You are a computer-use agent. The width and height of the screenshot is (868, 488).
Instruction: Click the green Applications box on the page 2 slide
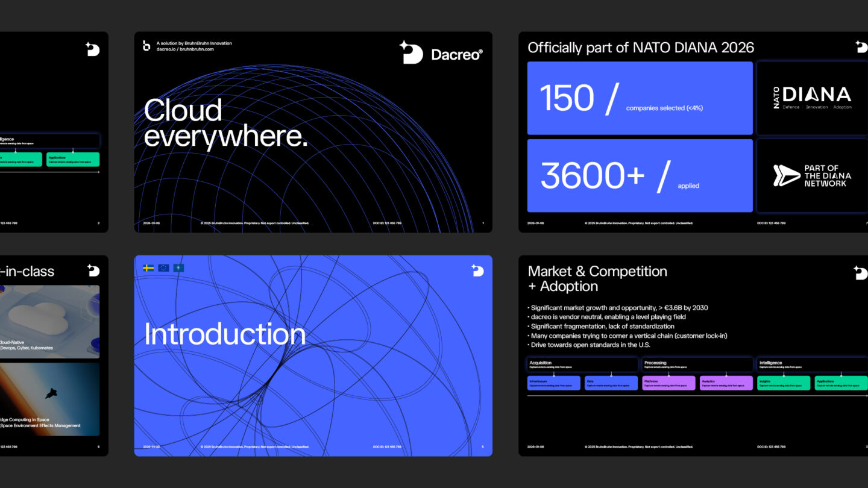tap(73, 160)
